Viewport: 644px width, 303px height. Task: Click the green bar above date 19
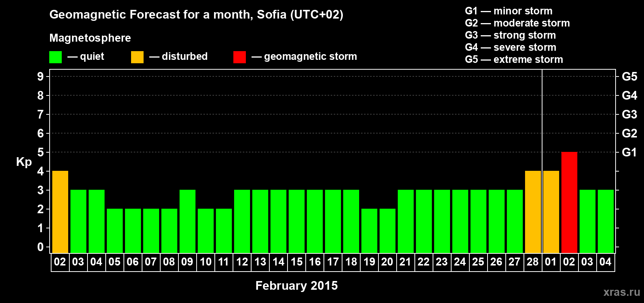tap(369, 231)
